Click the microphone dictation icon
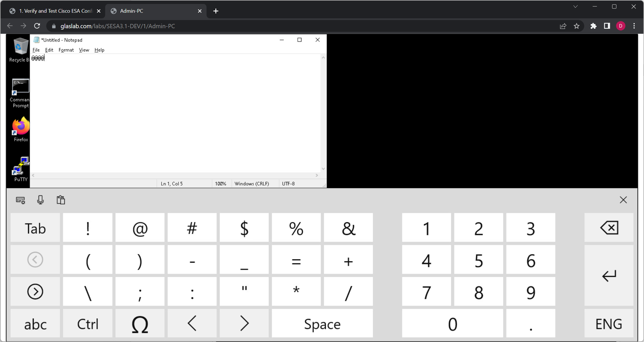The width and height of the screenshot is (644, 342). (40, 200)
